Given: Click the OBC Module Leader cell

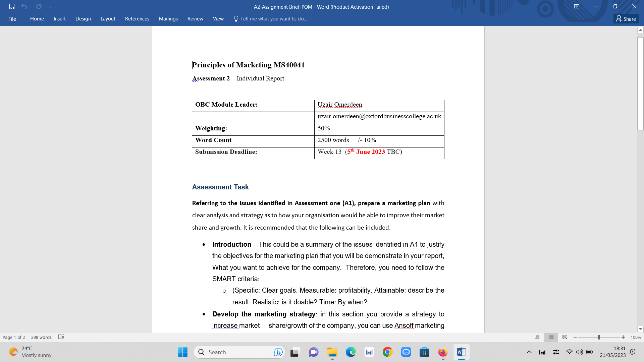Looking at the screenshot, I should click(253, 106).
